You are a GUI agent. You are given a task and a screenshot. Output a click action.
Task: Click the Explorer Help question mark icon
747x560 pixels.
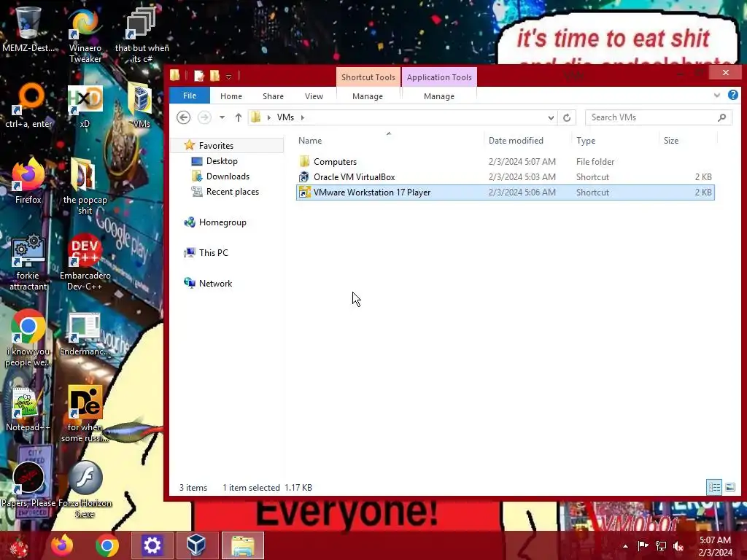(x=732, y=96)
